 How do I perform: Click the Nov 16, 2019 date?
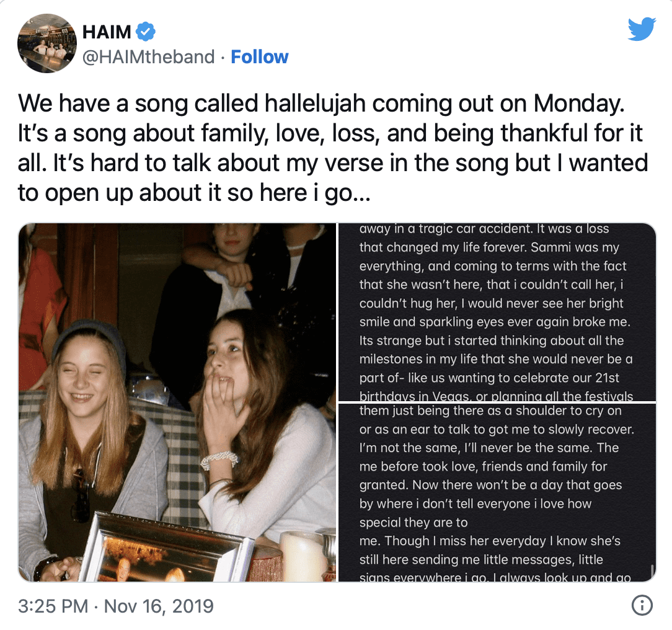pos(159,605)
